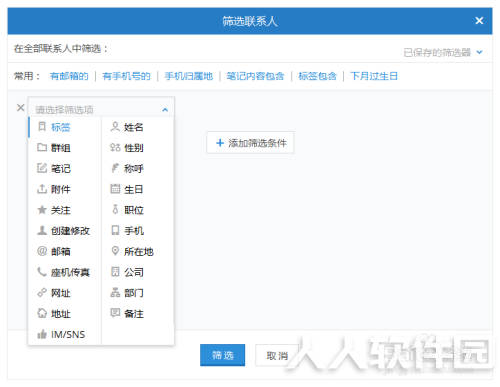Click the blue 筛选 button
The height and width of the screenshot is (387, 500).
pos(223,355)
